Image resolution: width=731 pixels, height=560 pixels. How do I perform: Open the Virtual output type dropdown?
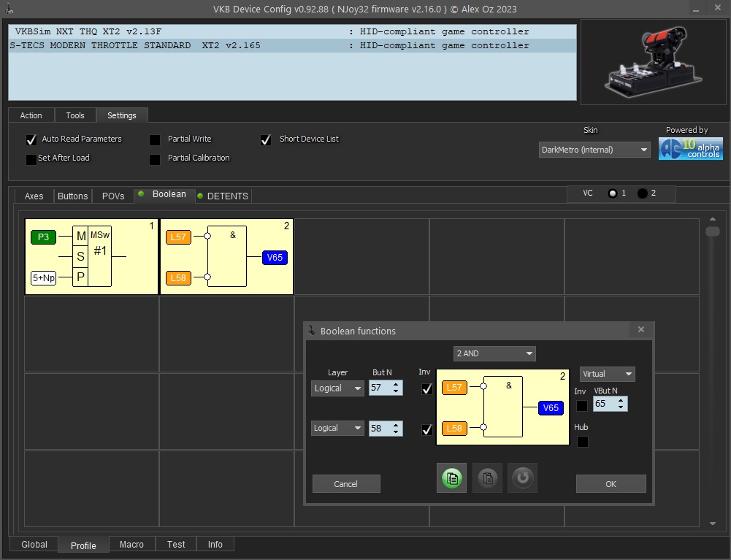[x=607, y=374]
